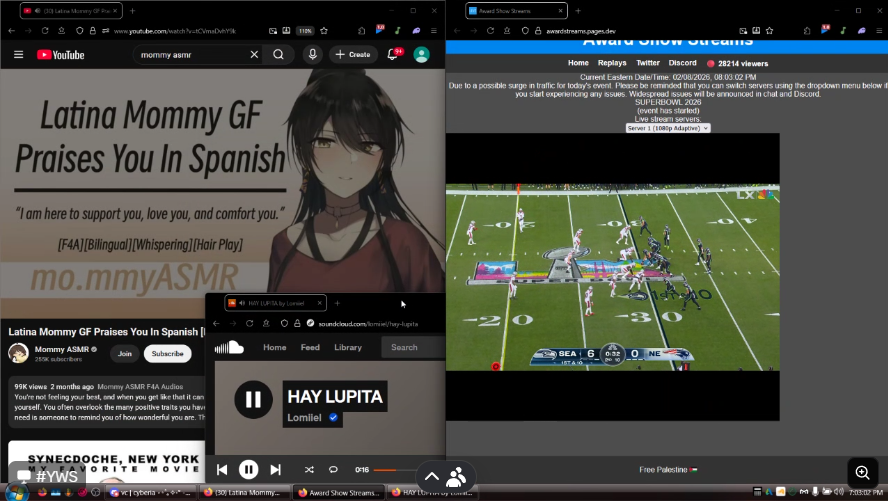
Task: Toggle shuffle in the SoundCloud player
Action: (x=309, y=469)
